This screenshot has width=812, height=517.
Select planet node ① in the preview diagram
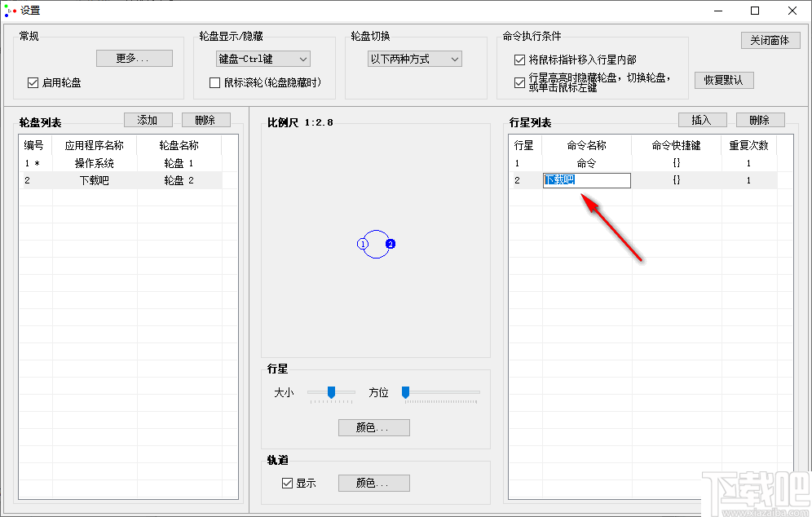tap(362, 243)
